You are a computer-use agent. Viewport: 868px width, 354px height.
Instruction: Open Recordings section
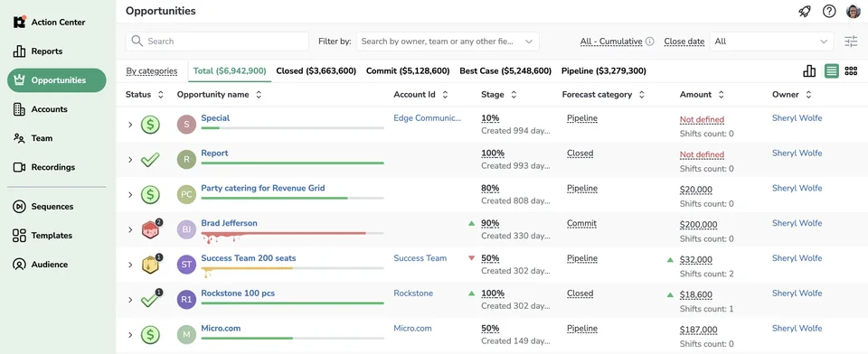[43, 167]
